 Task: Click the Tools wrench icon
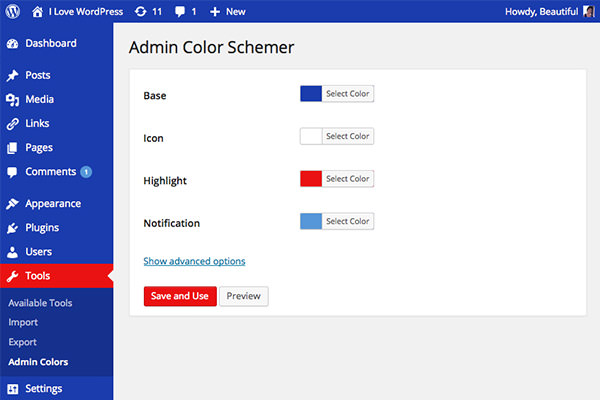[x=12, y=276]
